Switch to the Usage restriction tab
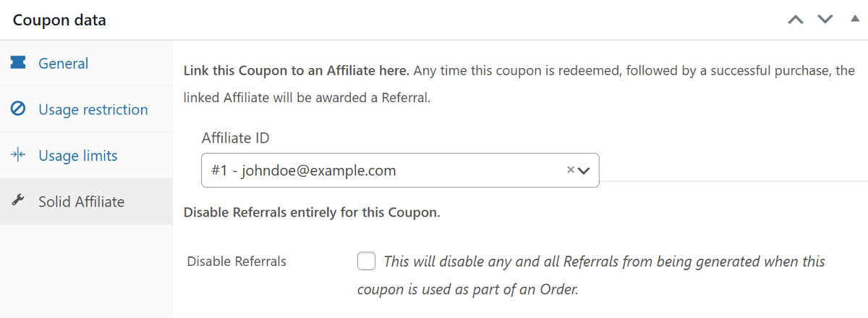This screenshot has width=868, height=318. click(x=93, y=109)
